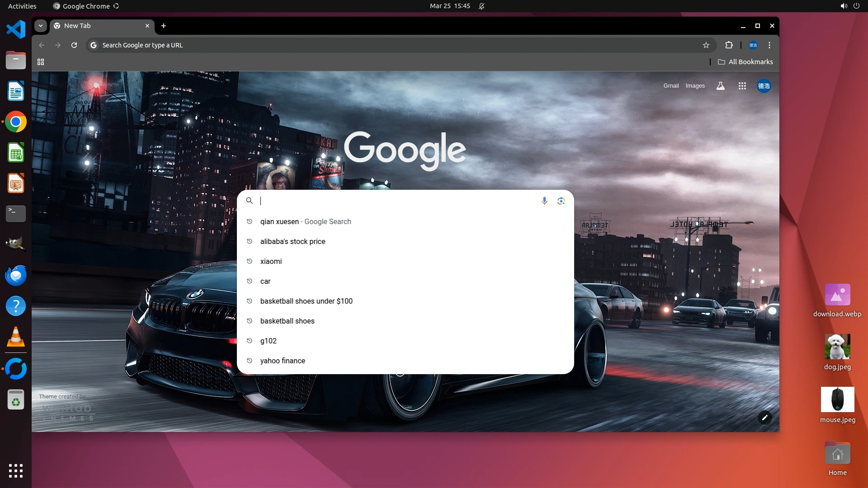
Task: Open Google Lens image search
Action: (561, 201)
